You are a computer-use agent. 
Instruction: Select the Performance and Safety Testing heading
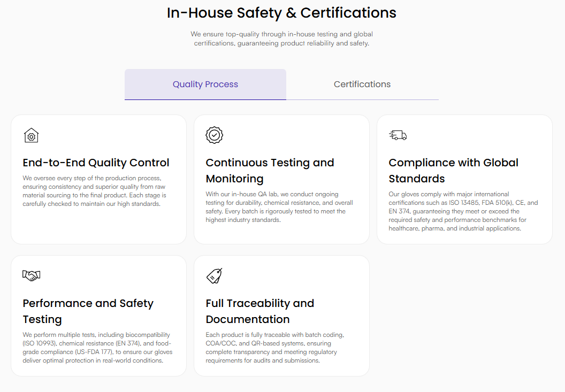tap(88, 311)
